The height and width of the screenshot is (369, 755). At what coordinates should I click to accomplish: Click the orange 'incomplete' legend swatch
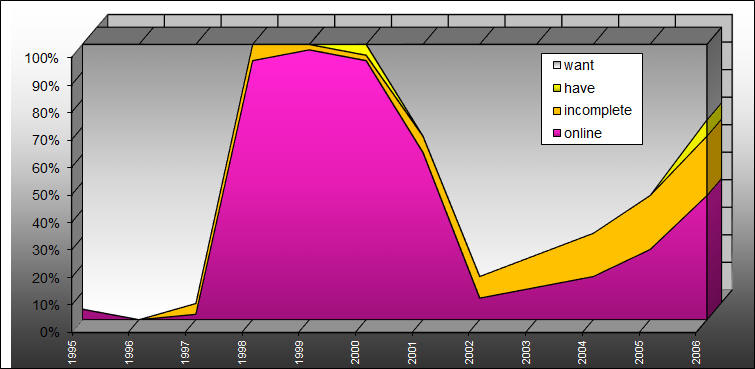click(557, 111)
